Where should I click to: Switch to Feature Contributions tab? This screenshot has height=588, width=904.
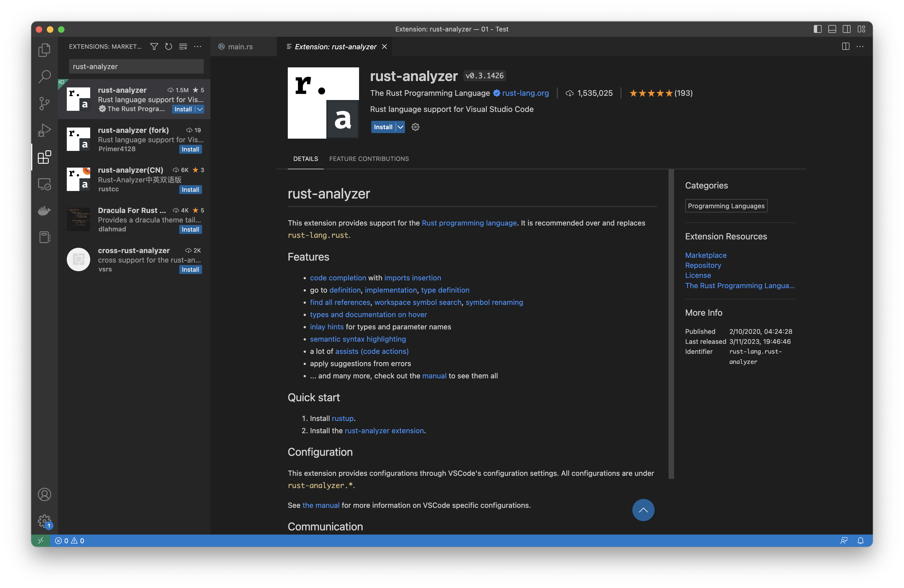(369, 159)
